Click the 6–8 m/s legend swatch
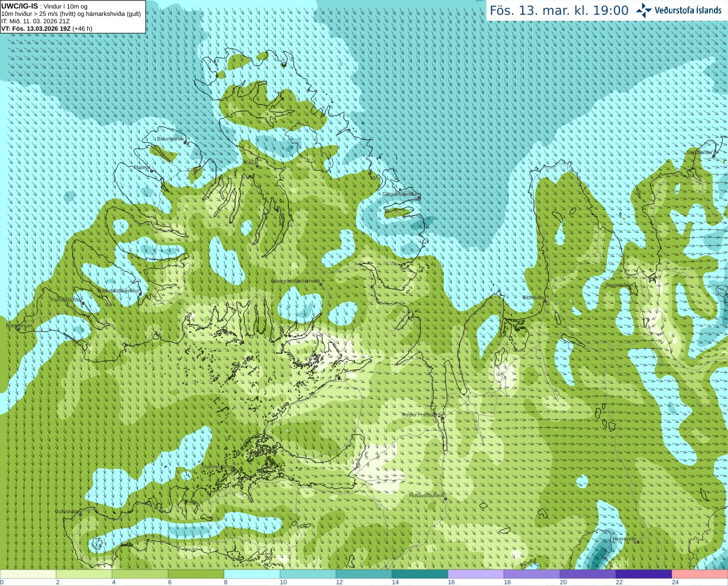The height and width of the screenshot is (586, 728). point(196,574)
